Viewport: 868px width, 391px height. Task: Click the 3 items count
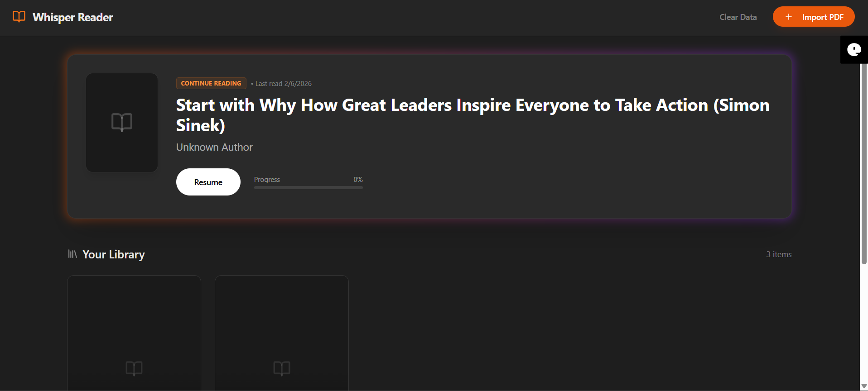pyautogui.click(x=779, y=254)
